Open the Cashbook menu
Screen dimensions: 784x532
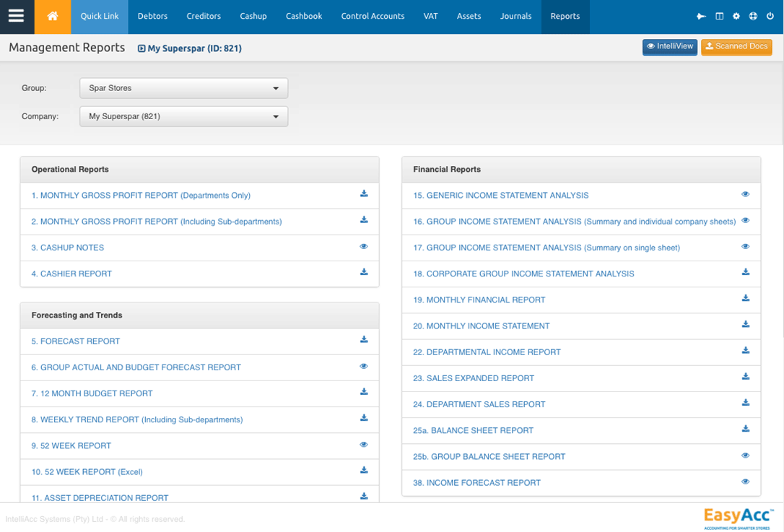click(304, 17)
